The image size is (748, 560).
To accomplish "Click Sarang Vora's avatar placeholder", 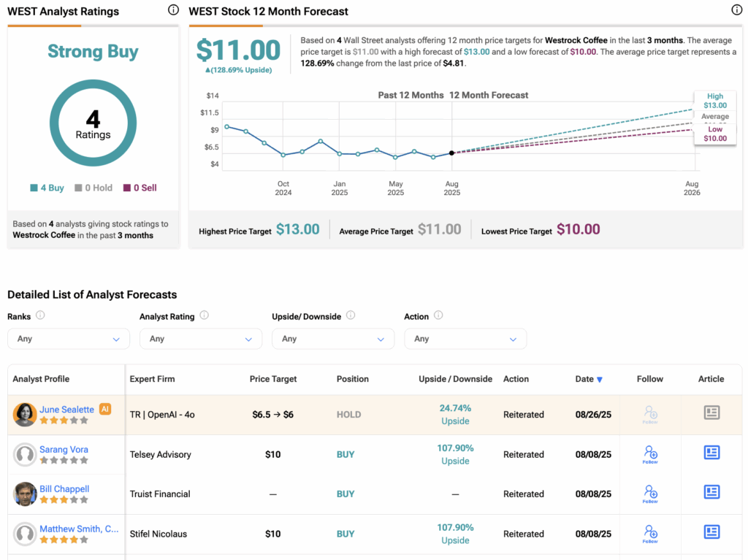I will (25, 455).
